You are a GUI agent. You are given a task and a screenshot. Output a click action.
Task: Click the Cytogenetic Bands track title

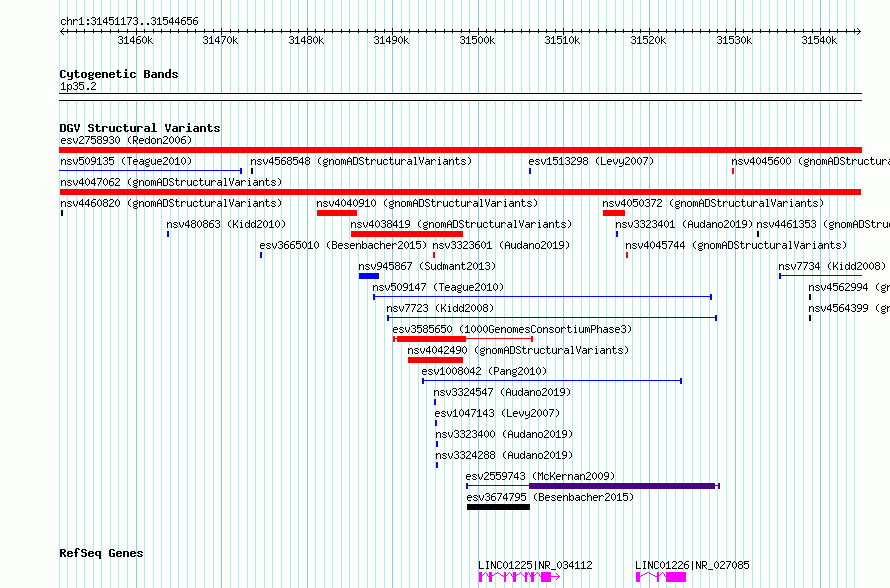click(x=119, y=74)
